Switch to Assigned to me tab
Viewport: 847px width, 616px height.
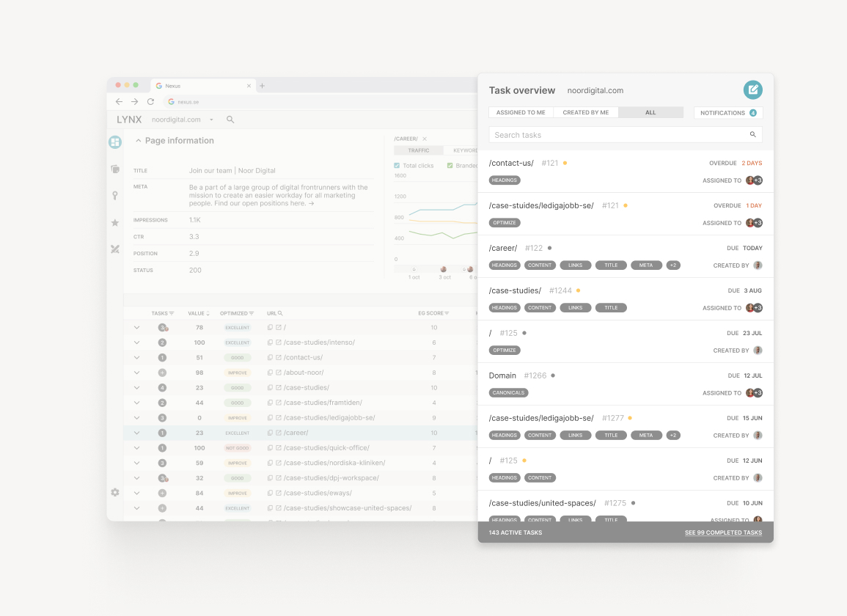[x=521, y=113]
